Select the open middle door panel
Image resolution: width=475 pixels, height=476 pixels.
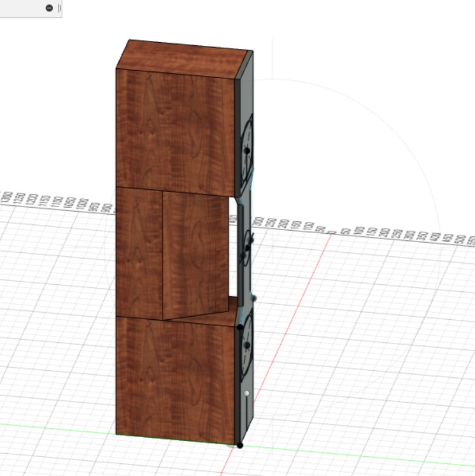click(195, 255)
